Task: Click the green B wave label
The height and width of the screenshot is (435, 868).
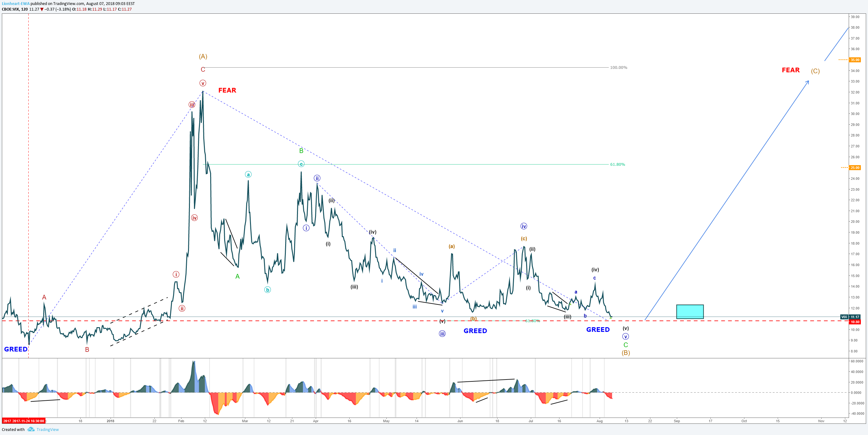Action: click(301, 151)
